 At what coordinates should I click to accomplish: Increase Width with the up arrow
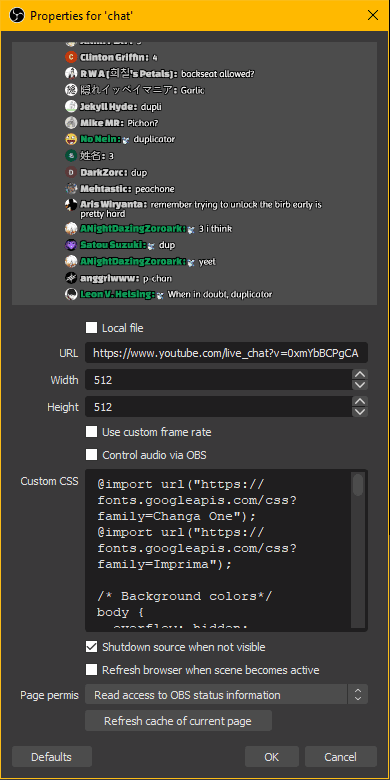pyautogui.click(x=360, y=375)
